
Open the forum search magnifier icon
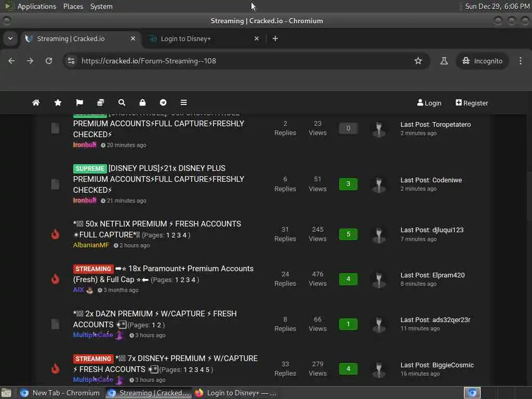point(122,102)
